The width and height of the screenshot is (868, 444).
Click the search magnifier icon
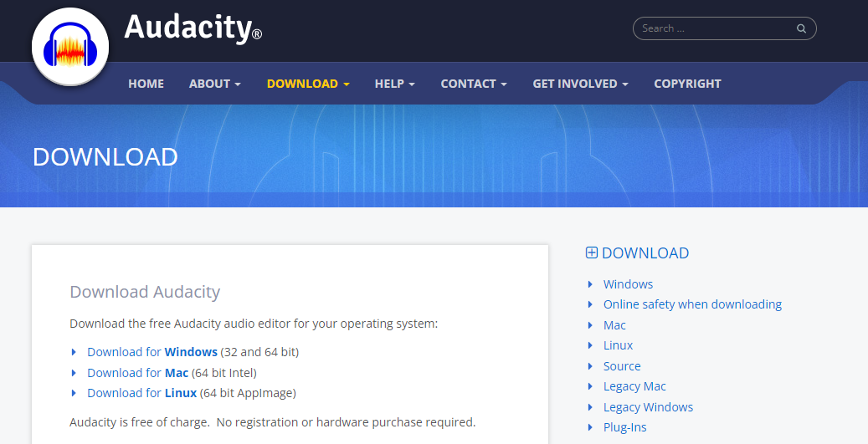801,28
